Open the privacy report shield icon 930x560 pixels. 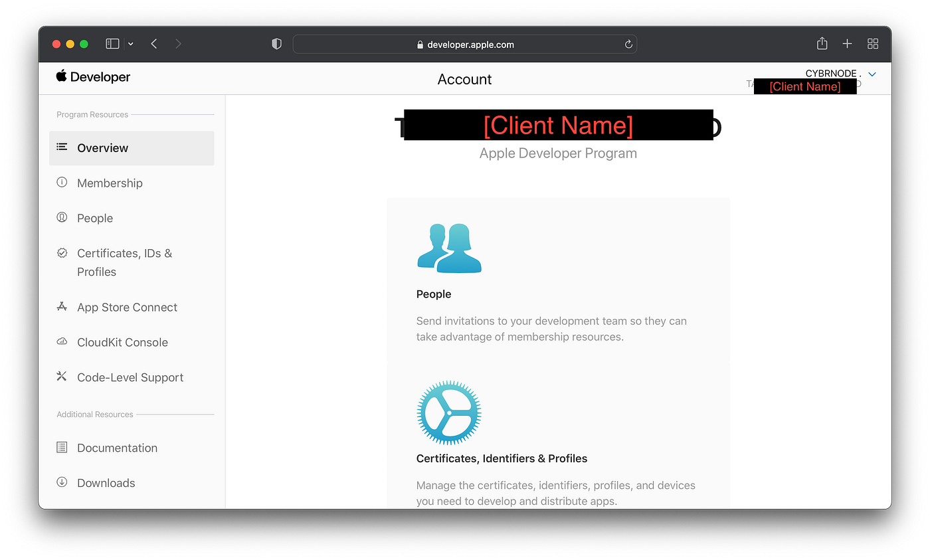pyautogui.click(x=277, y=44)
